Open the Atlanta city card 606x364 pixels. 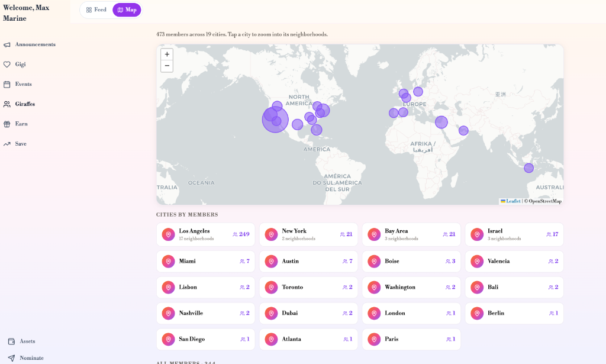(x=308, y=339)
